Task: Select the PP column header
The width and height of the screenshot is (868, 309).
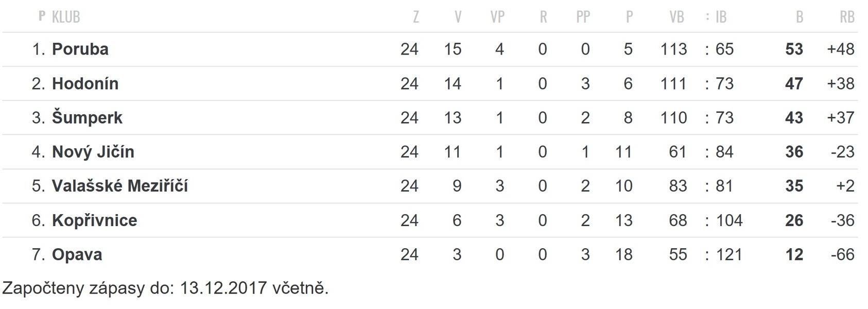Action: point(583,17)
